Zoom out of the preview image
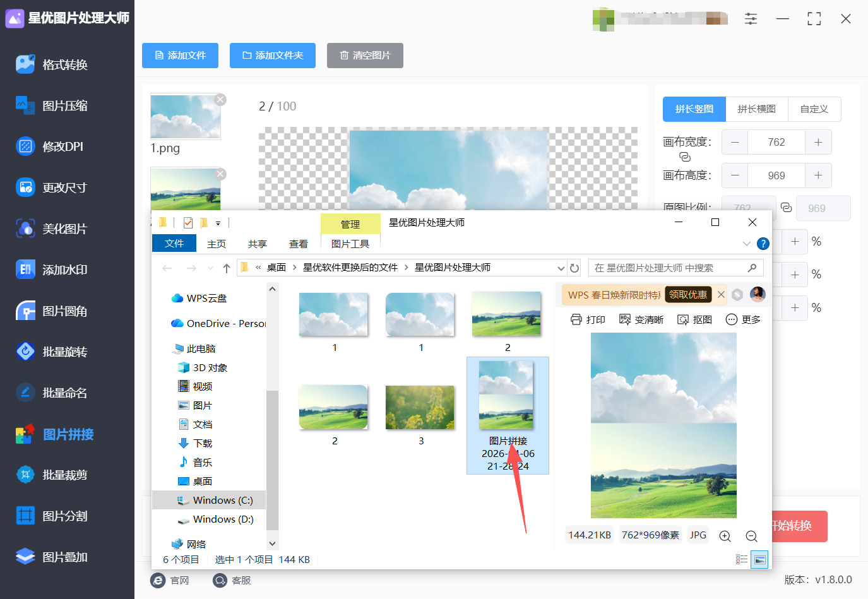 (751, 536)
